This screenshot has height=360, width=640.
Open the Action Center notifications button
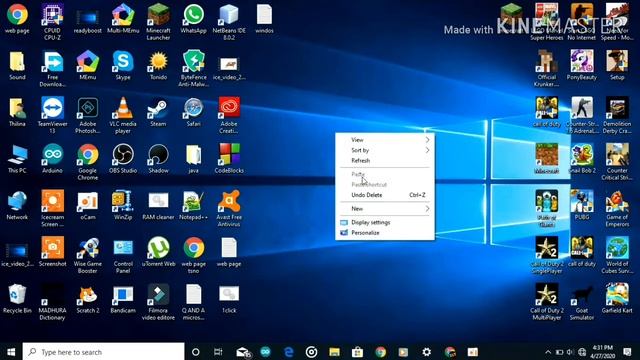pyautogui.click(x=627, y=352)
